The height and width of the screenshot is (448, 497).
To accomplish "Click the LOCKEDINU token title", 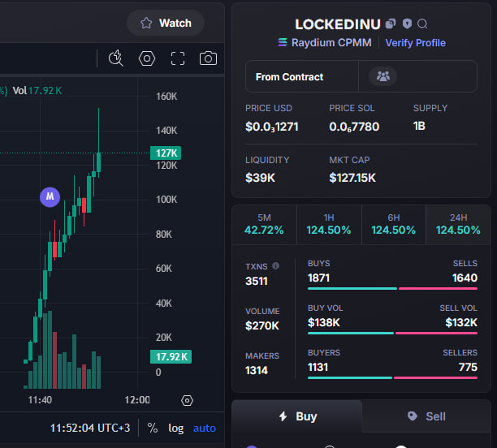I will [338, 24].
